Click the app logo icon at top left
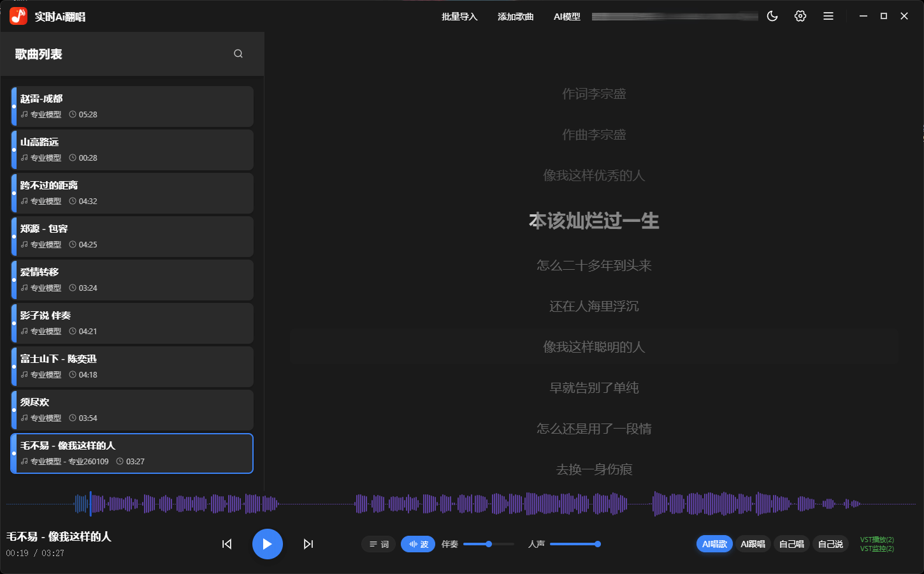 coord(17,15)
